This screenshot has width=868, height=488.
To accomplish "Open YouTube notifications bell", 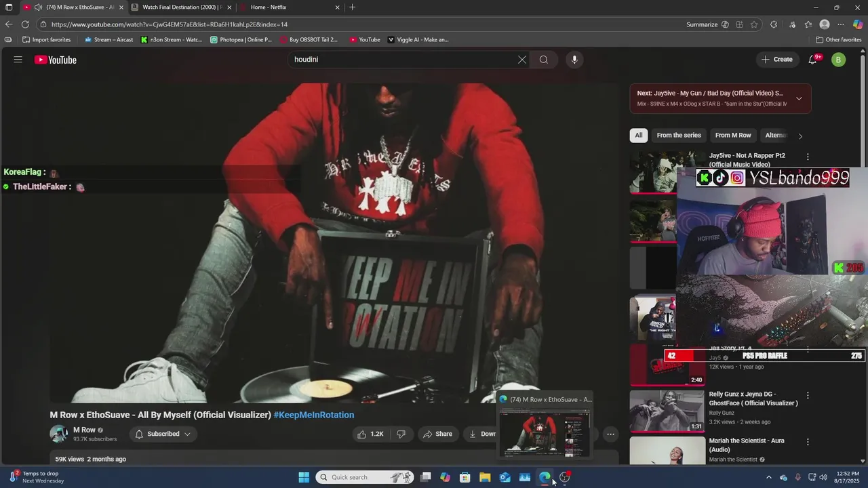I will (812, 60).
